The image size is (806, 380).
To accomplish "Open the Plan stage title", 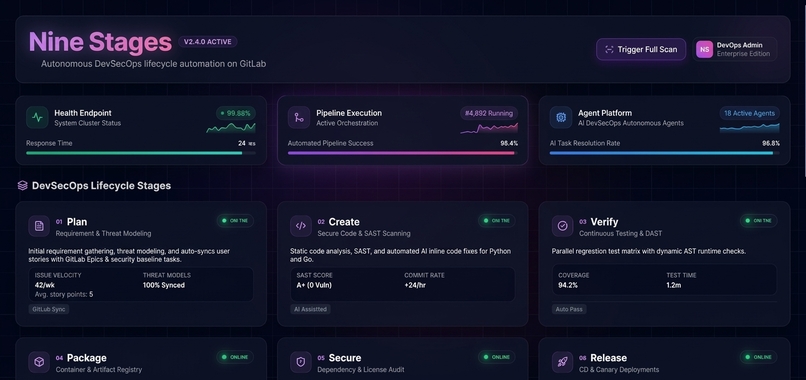I will tap(77, 222).
